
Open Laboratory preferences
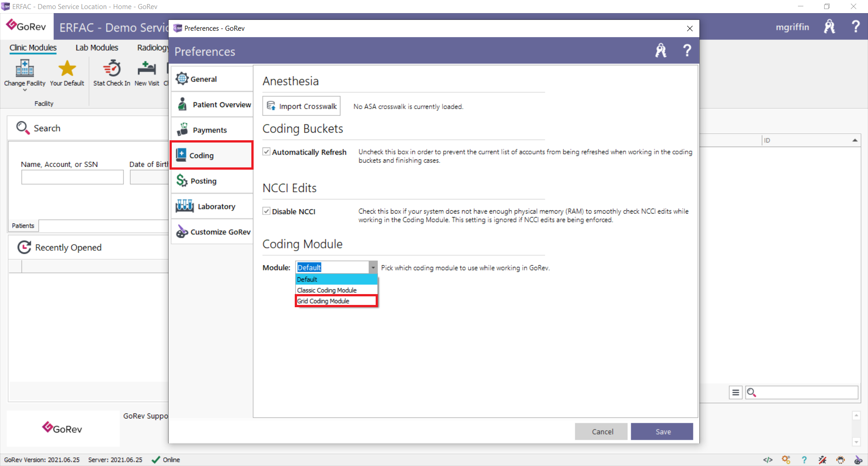coord(212,206)
